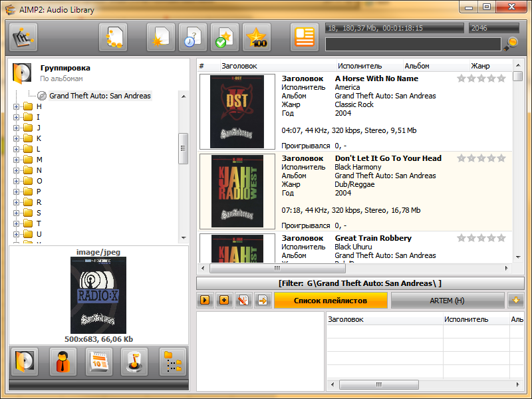This screenshot has height=399, width=532.
Task: Click the file list with orange dots icon
Action: (x=113, y=37)
